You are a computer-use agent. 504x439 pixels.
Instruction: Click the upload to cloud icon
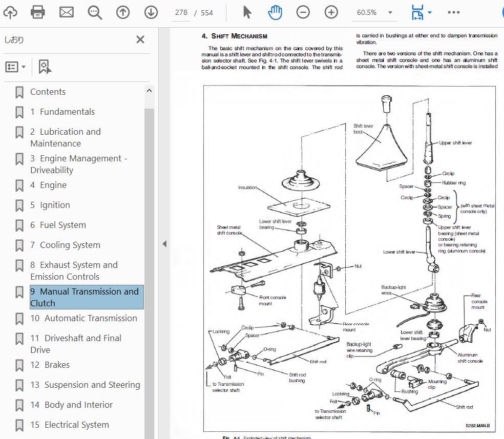pos(10,13)
